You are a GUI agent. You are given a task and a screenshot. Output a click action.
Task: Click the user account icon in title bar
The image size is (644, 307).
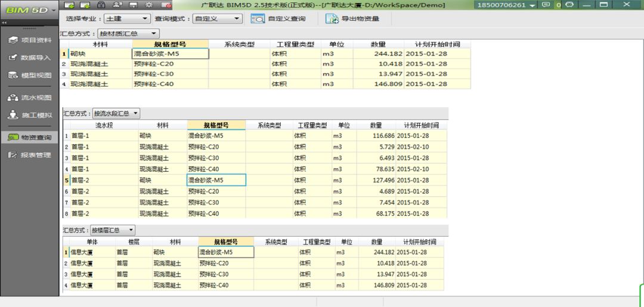118,5
